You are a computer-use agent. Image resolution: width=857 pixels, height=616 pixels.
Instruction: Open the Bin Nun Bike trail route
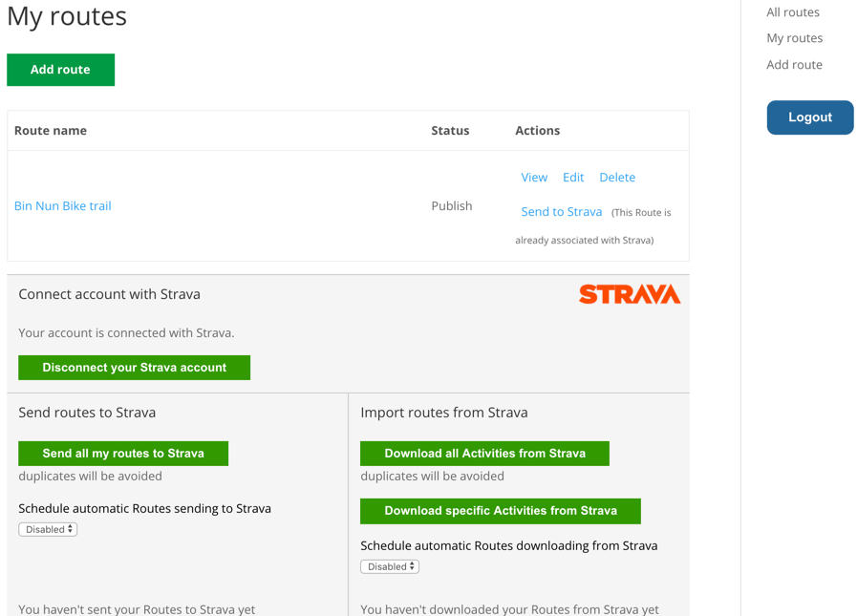[x=63, y=205]
